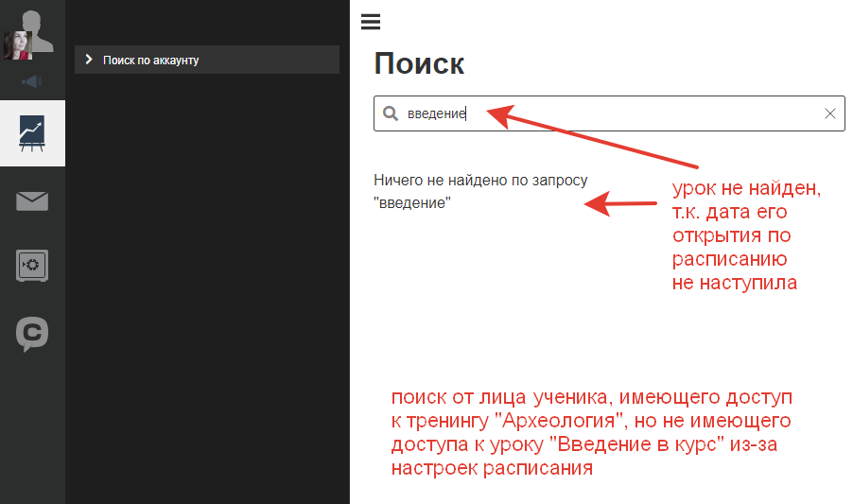
Task: Click the magnifier search icon
Action: point(390,113)
